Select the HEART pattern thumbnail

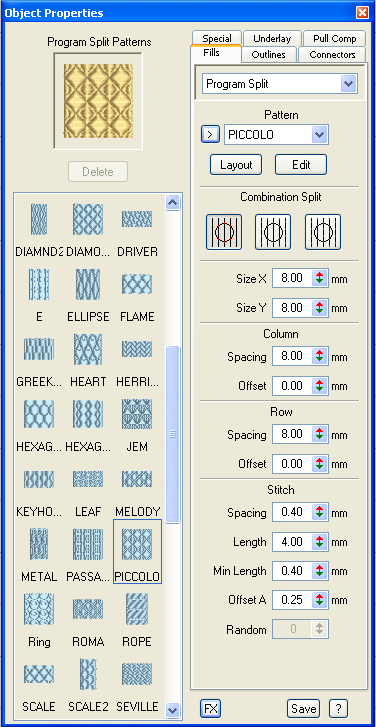pyautogui.click(x=88, y=349)
